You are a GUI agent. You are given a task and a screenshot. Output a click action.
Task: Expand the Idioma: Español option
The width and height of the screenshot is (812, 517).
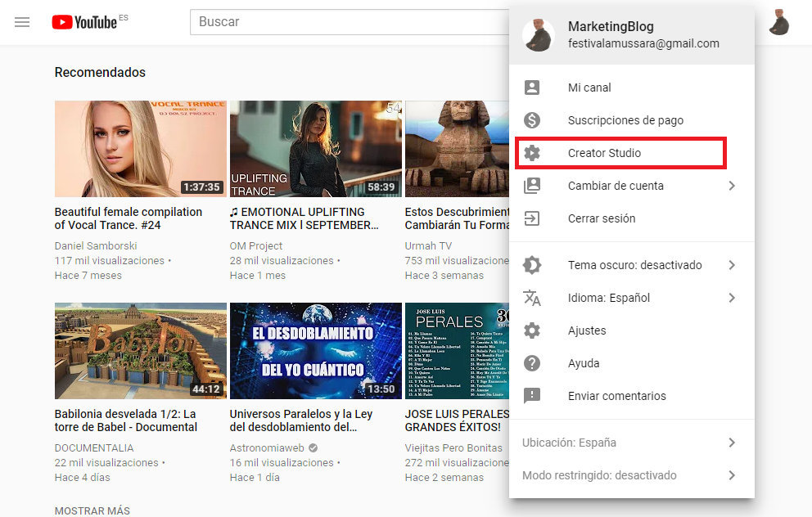pos(733,298)
